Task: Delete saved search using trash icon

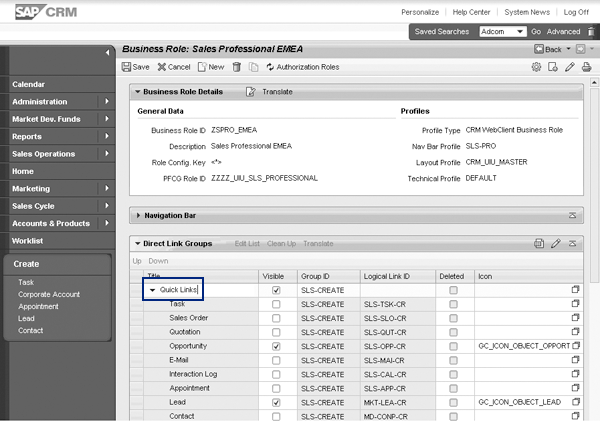Action: (x=588, y=31)
